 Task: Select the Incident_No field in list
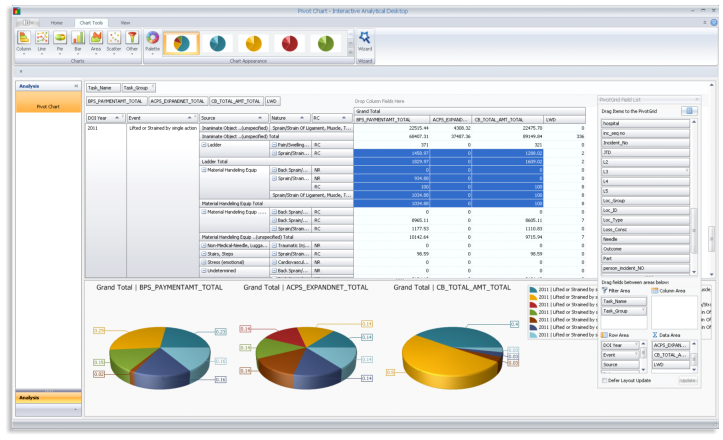(x=645, y=143)
